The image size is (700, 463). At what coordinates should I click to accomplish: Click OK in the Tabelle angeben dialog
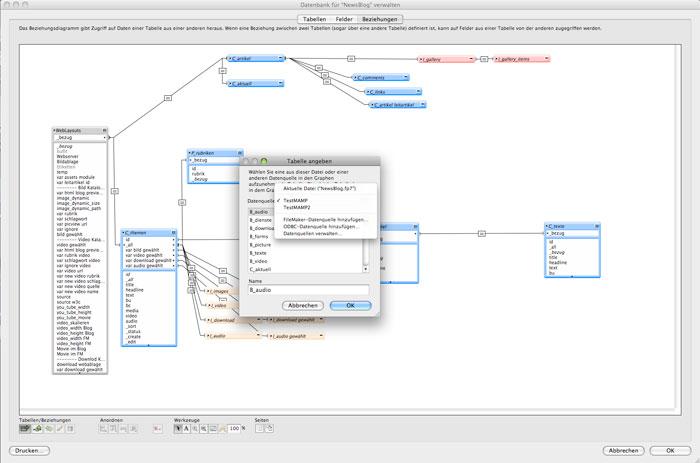pyautogui.click(x=349, y=304)
